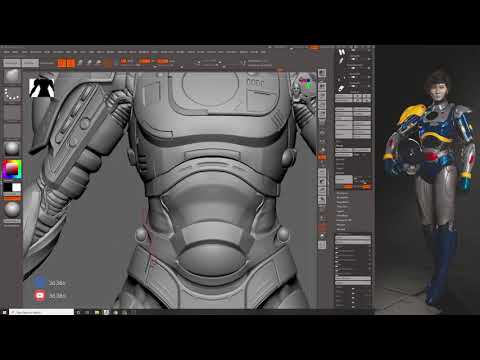Toggle the orange Edit mode button
Viewport: 480px width, 360px height.
pyautogui.click(x=62, y=63)
